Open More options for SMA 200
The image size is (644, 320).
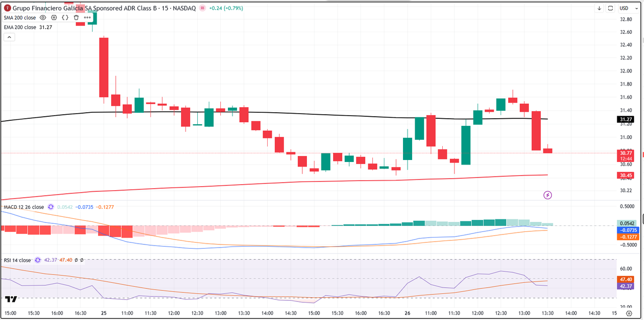(x=88, y=17)
